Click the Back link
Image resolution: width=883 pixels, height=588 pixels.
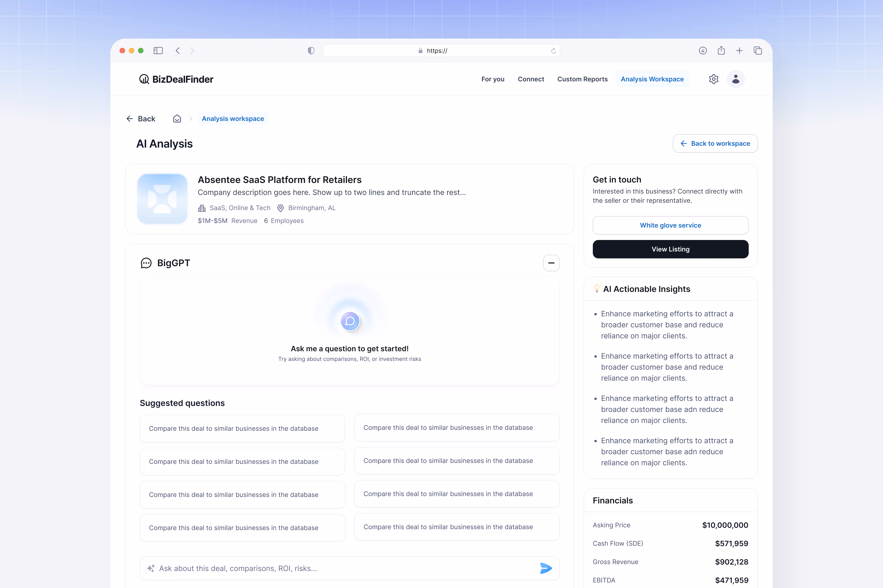point(141,119)
